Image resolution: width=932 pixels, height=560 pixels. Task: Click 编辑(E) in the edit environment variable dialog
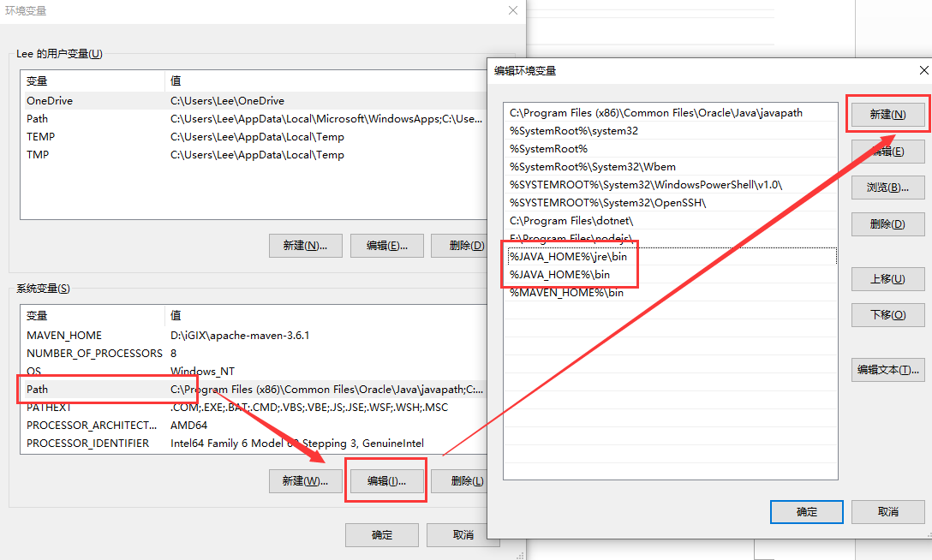(887, 151)
